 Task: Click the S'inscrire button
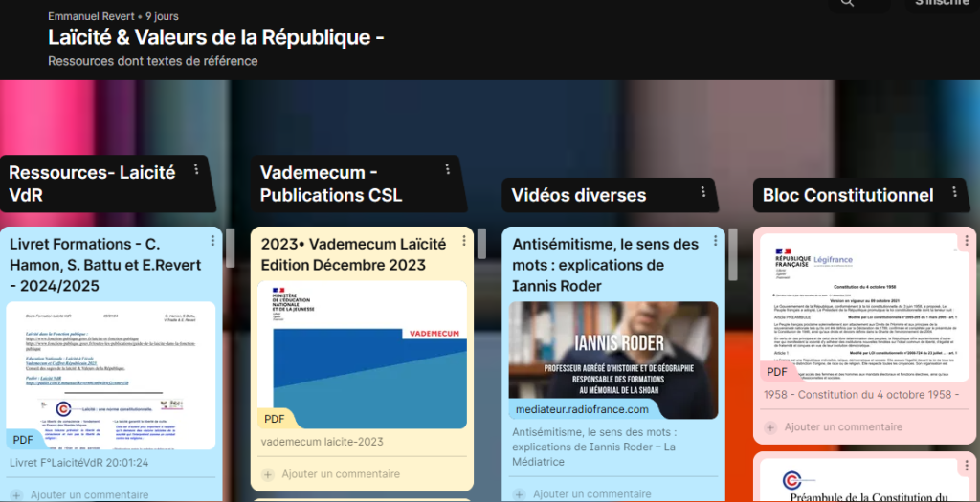pyautogui.click(x=942, y=3)
